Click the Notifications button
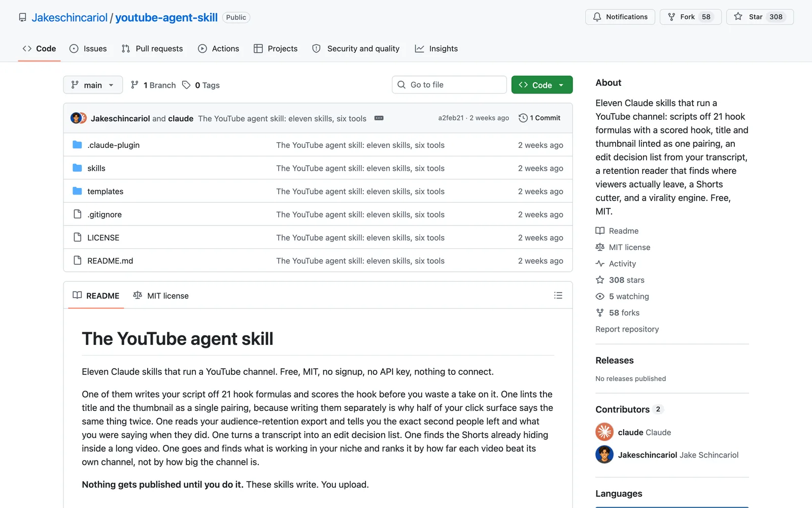This screenshot has height=508, width=812. (620, 17)
